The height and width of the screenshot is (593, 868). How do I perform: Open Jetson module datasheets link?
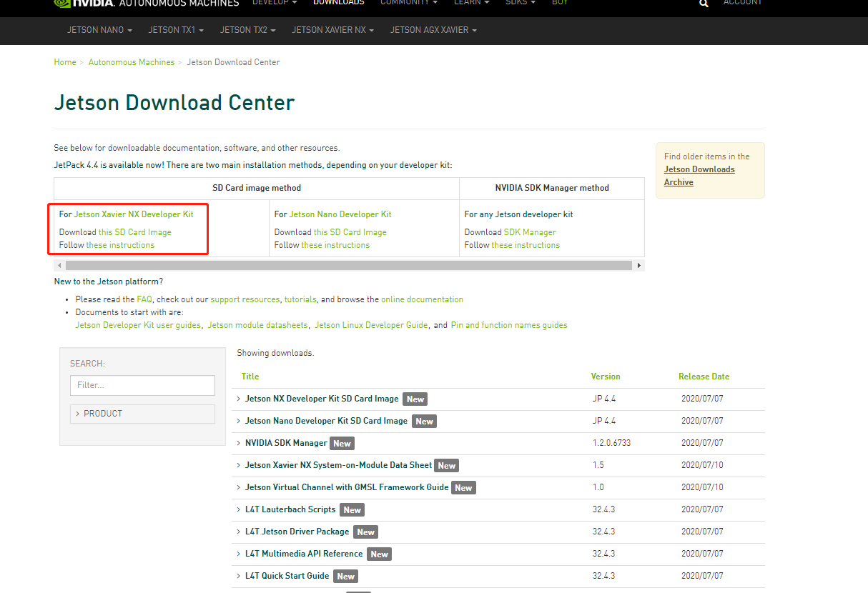258,325
